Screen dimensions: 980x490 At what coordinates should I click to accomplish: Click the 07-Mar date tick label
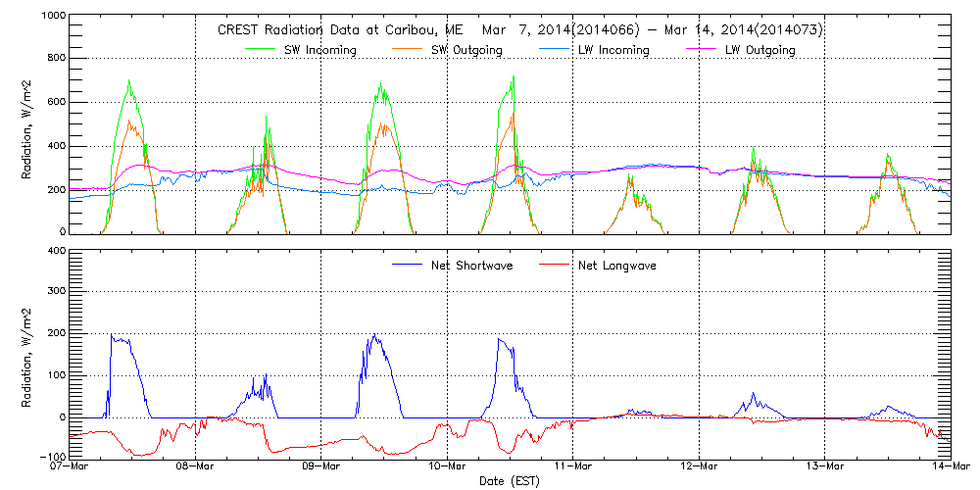pyautogui.click(x=69, y=466)
